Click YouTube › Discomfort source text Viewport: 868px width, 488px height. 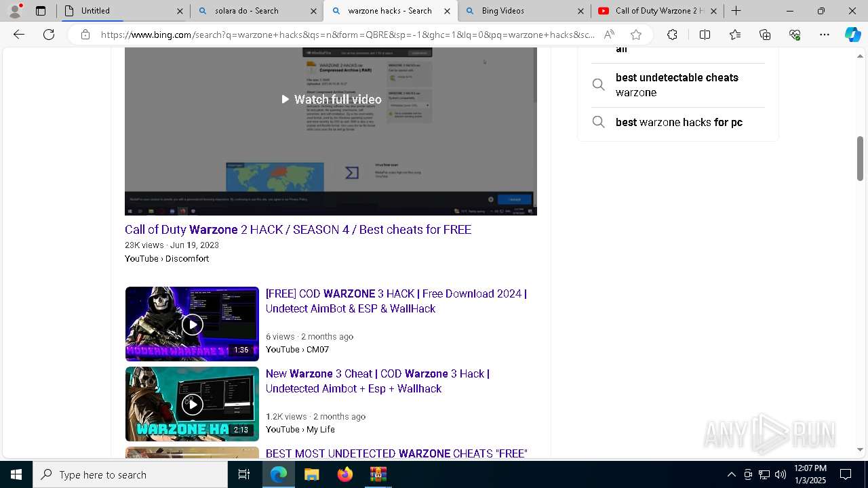tap(167, 258)
